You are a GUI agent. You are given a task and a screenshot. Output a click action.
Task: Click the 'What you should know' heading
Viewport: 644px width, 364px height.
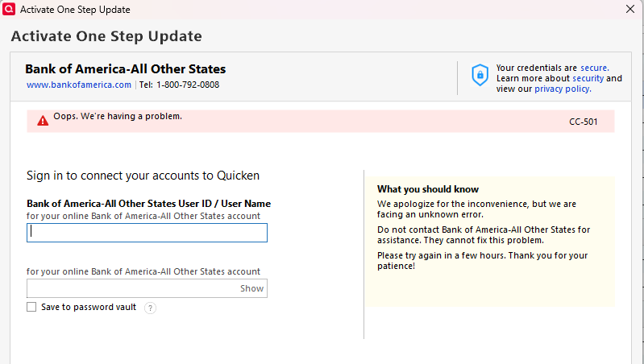coord(428,189)
